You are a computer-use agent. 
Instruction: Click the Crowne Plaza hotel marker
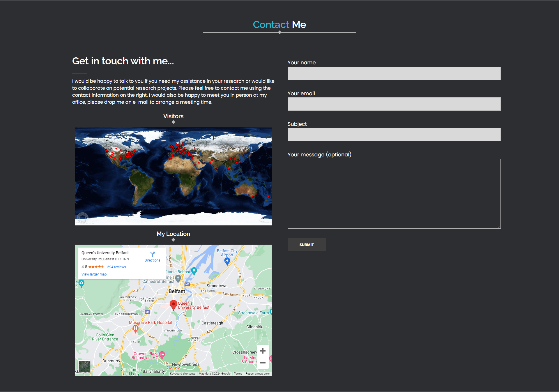[162, 354]
